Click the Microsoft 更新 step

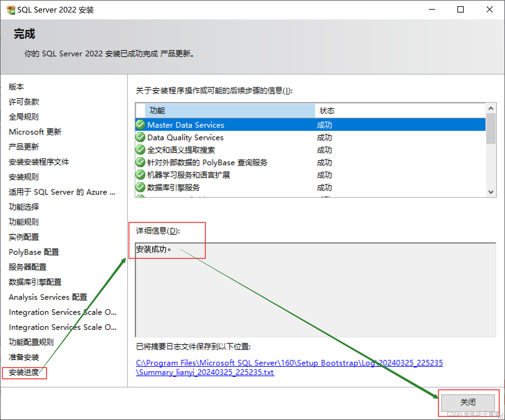35,132
